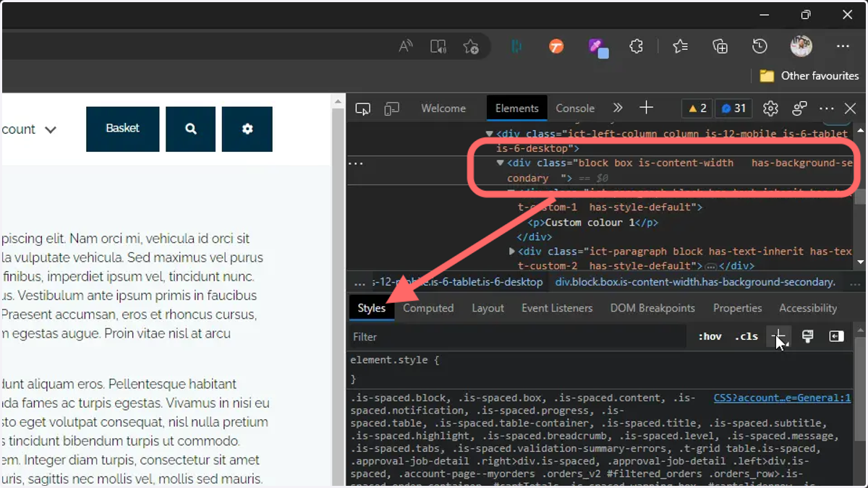Select the Styles sub-tab
868x488 pixels.
[x=372, y=308]
